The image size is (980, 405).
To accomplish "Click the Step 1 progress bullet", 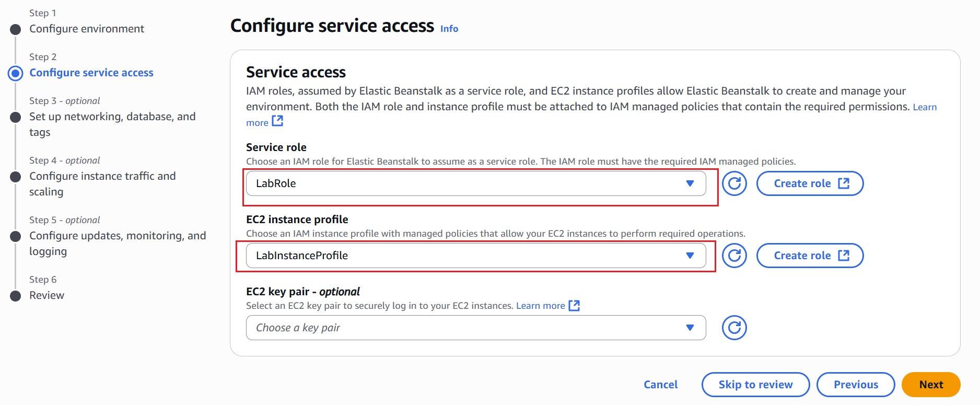I will (x=16, y=29).
